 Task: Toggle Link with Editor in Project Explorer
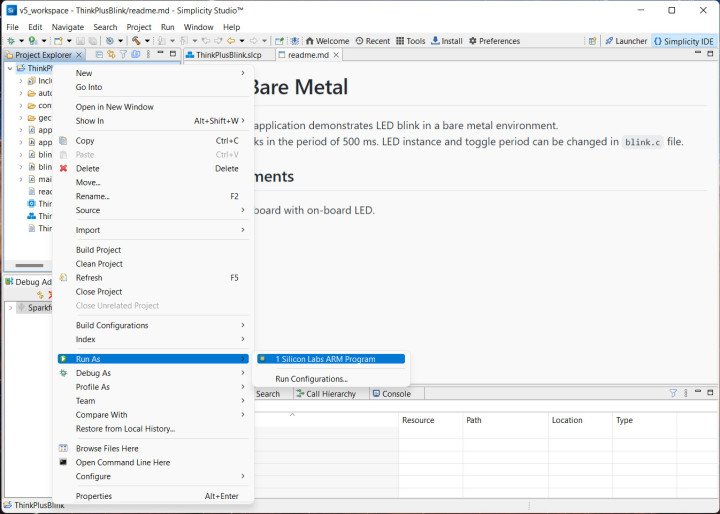pos(111,55)
